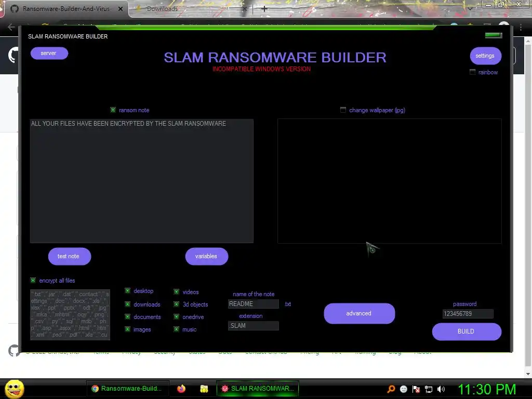Click the README note name field
Viewport: 532px width, 399px height.
254,303
